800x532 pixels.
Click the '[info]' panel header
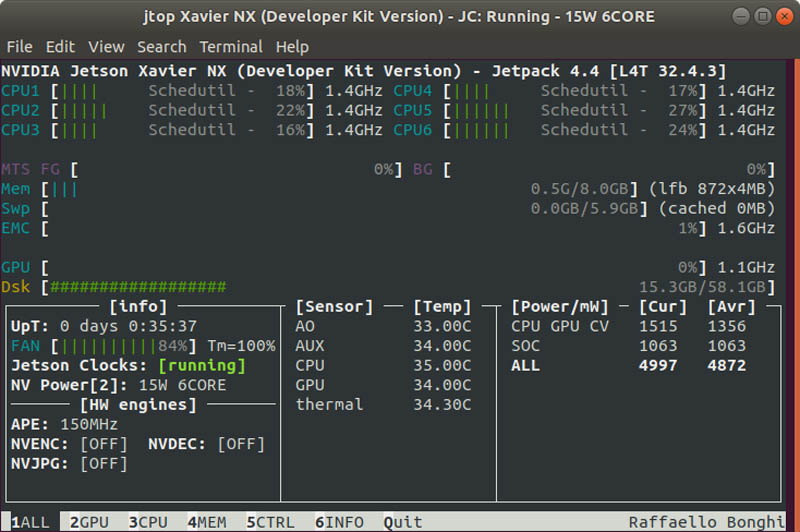[x=138, y=307]
